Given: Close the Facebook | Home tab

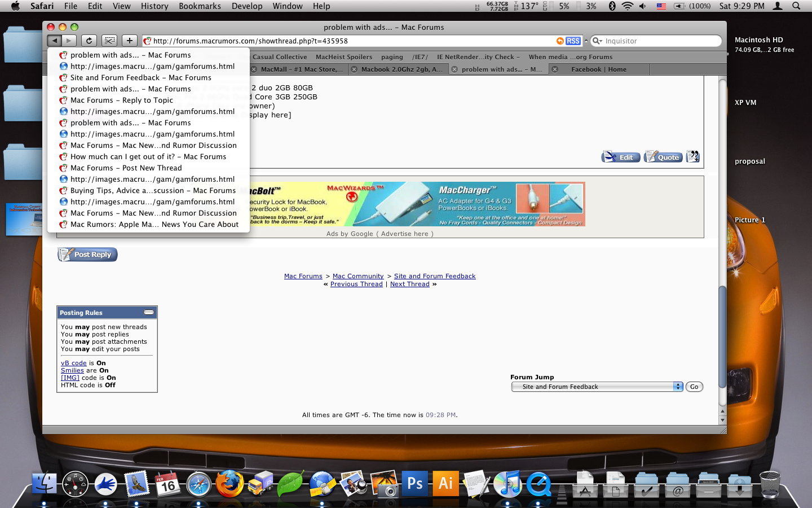Looking at the screenshot, I should 555,69.
